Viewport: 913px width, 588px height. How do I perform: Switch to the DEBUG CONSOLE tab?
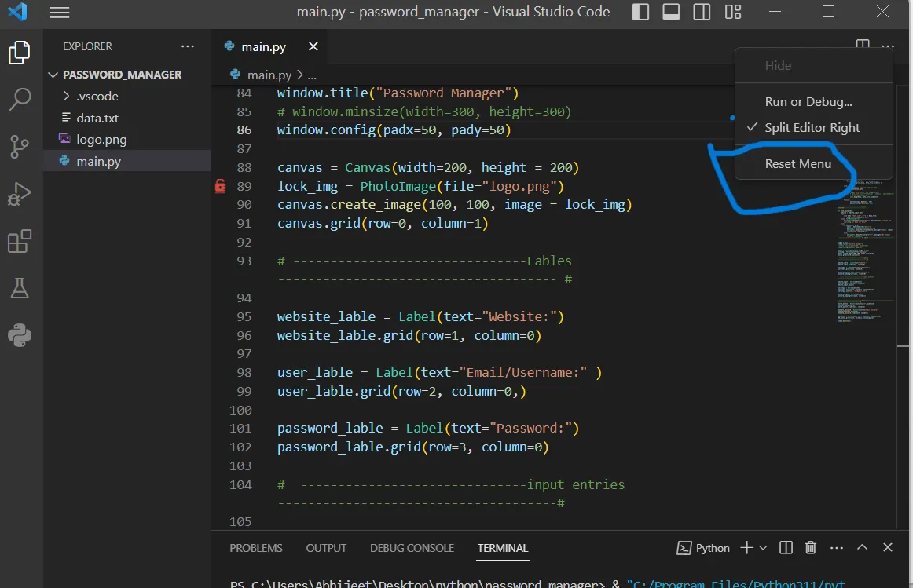412,547
